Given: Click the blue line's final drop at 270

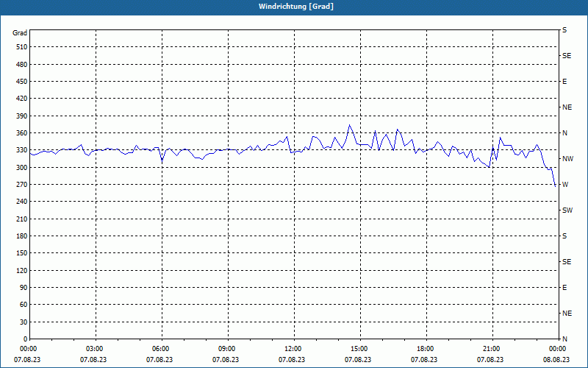Looking at the screenshot, I should click(555, 185).
